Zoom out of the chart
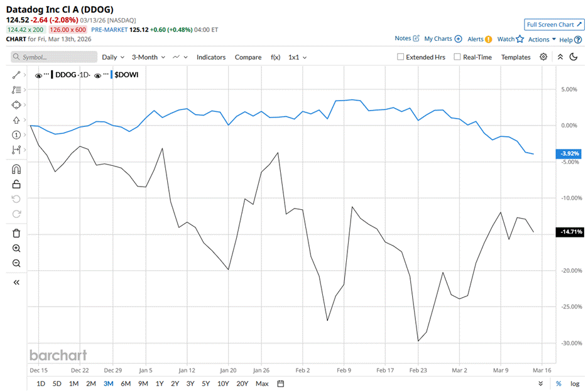 pyautogui.click(x=16, y=263)
